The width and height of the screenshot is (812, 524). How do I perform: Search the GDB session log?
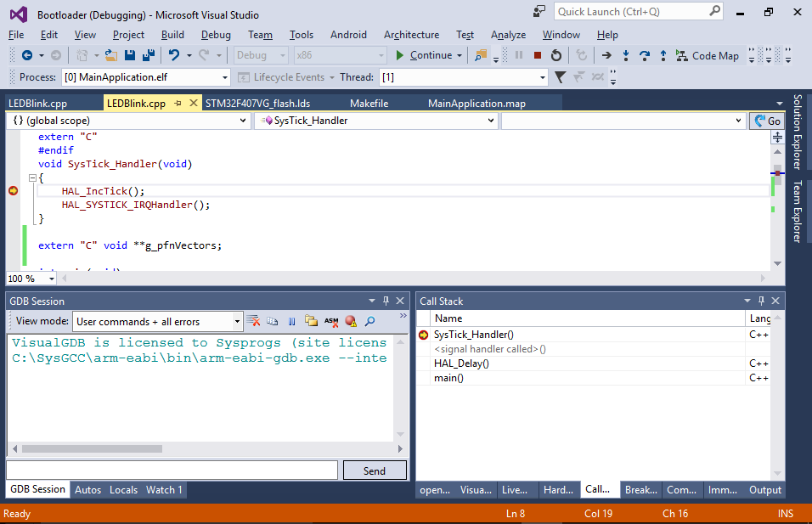[x=369, y=322]
